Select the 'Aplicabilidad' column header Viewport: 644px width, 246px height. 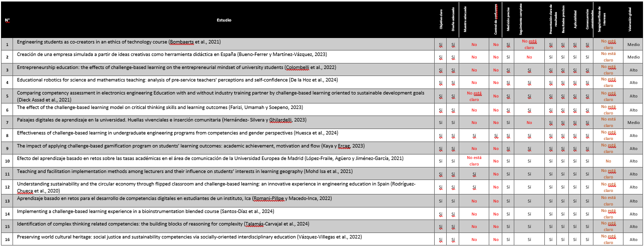[x=575, y=20]
